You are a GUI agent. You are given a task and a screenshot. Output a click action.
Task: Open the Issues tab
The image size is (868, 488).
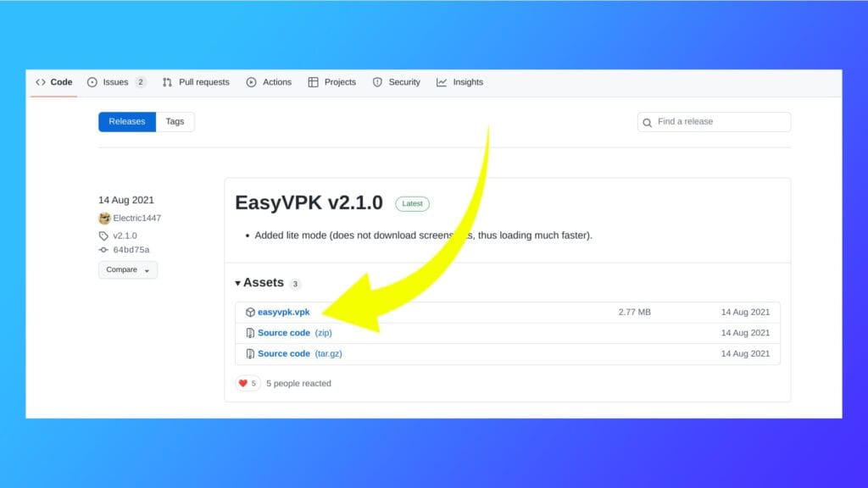(x=116, y=82)
